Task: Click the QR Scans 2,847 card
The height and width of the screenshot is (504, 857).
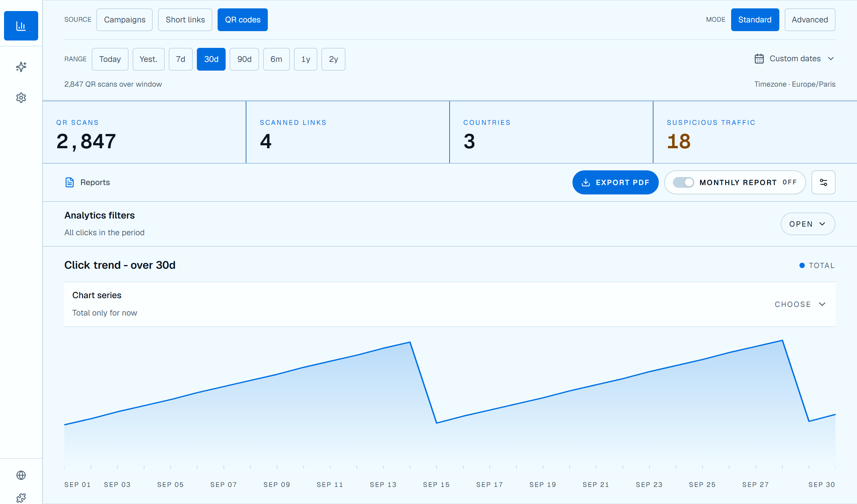Action: click(144, 132)
